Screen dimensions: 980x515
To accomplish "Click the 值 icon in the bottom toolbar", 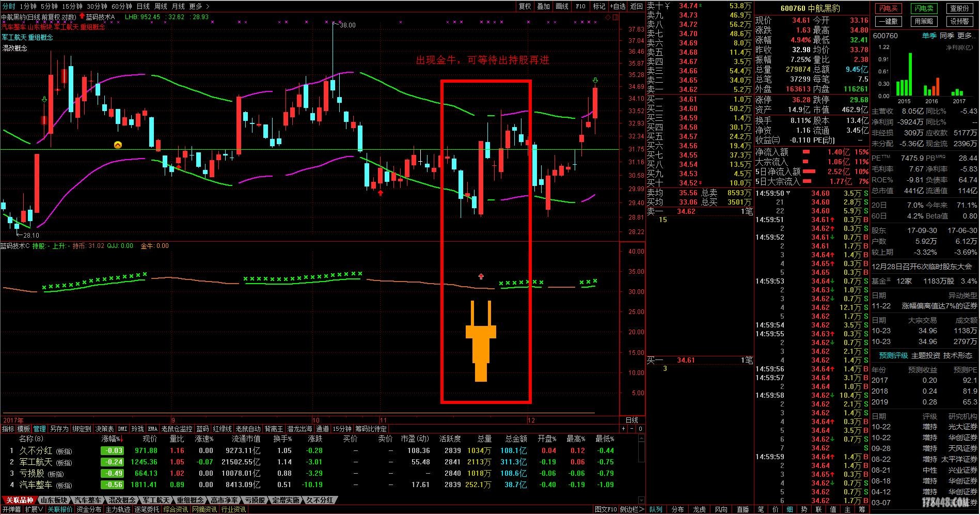I will point(833,509).
